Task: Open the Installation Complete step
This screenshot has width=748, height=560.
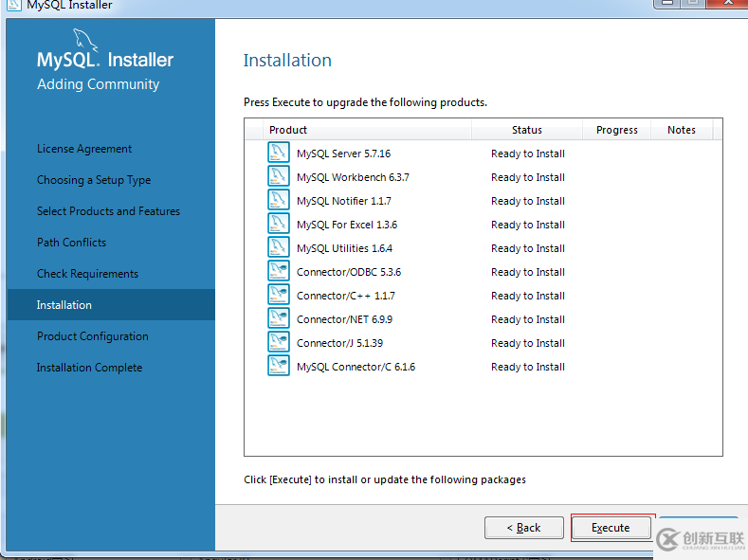Action: (90, 368)
